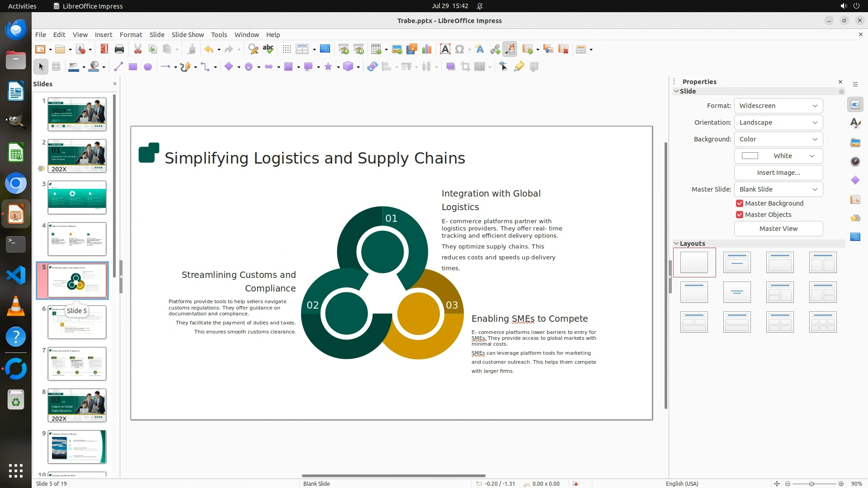Open the sidebar Gallery icon

point(855,142)
